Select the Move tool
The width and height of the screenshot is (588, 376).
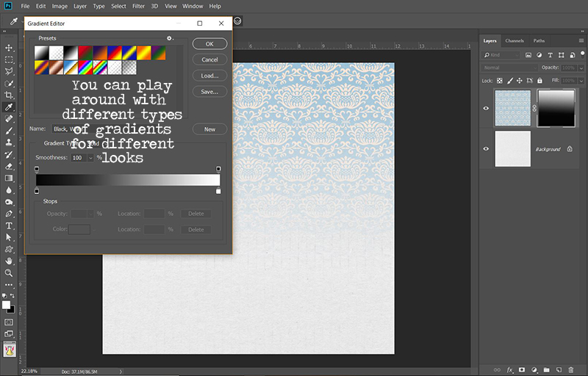tap(10, 48)
